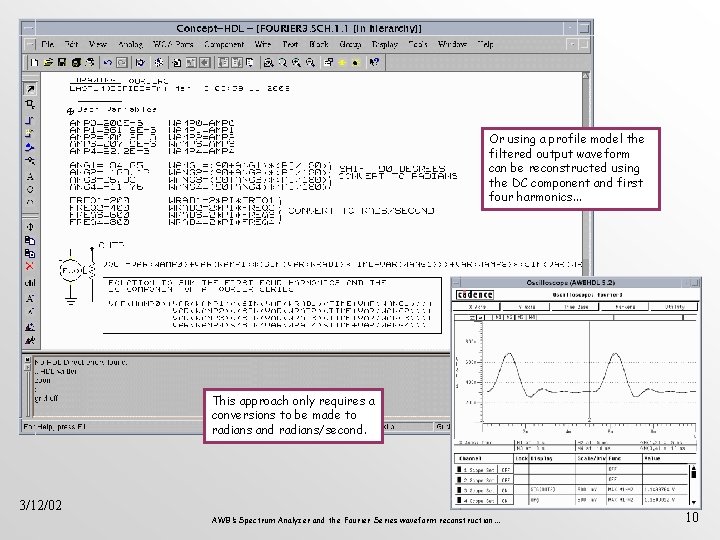720x540 pixels.
Task: Click the last analysis icon in left toolbar
Action: (30, 341)
